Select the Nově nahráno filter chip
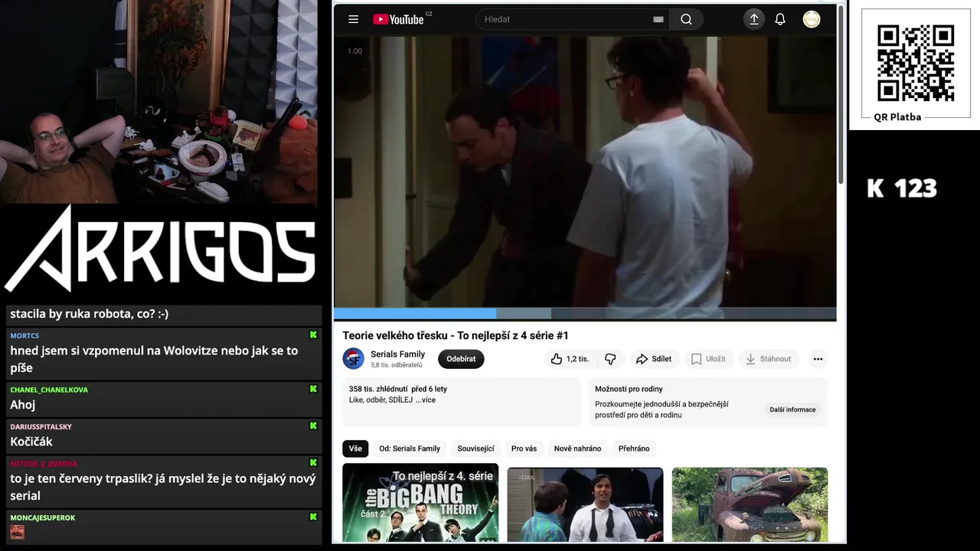 pos(577,448)
